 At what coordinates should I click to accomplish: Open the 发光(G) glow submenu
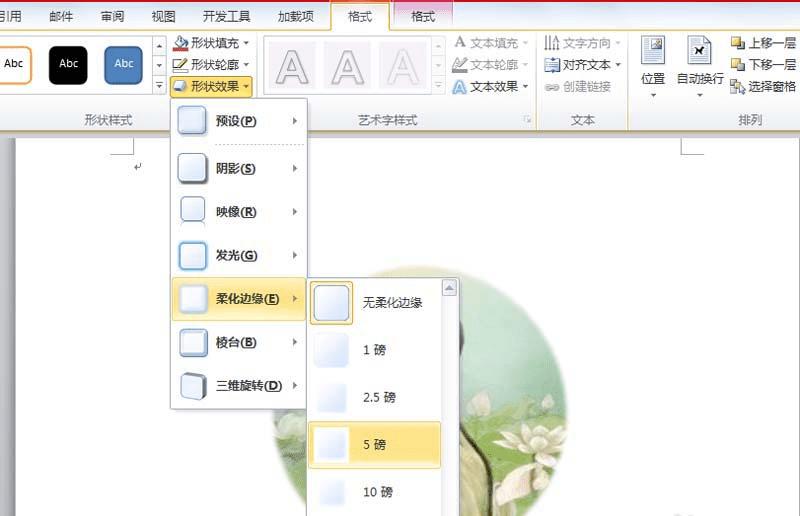click(x=239, y=255)
